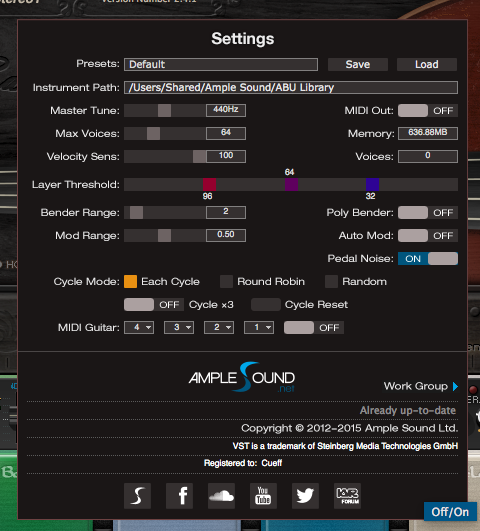Open the Twitter bird icon

click(x=305, y=496)
